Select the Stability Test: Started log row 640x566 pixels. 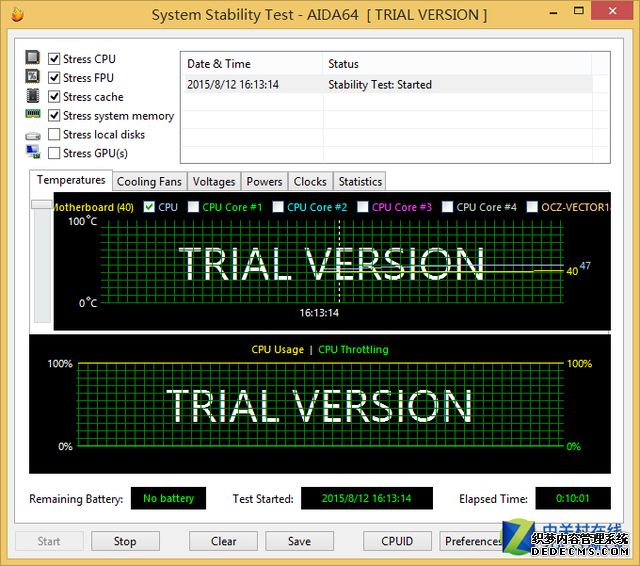coord(387,84)
